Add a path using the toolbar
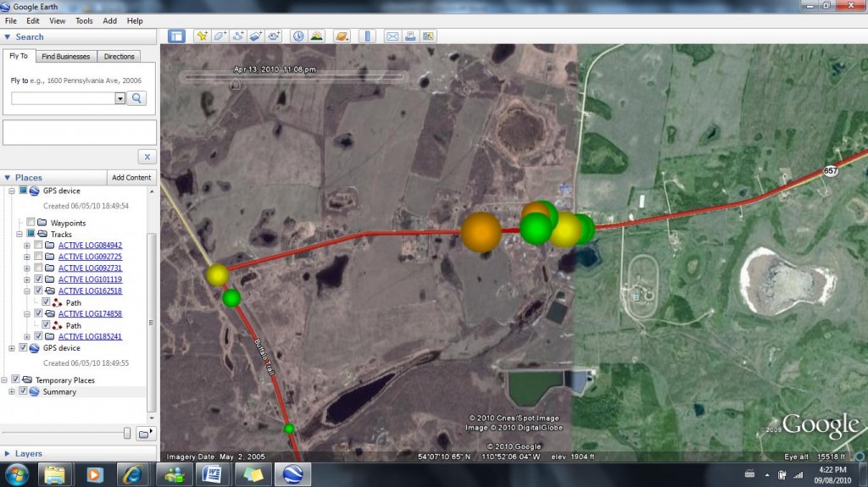This screenshot has height=487, width=868. coord(238,36)
